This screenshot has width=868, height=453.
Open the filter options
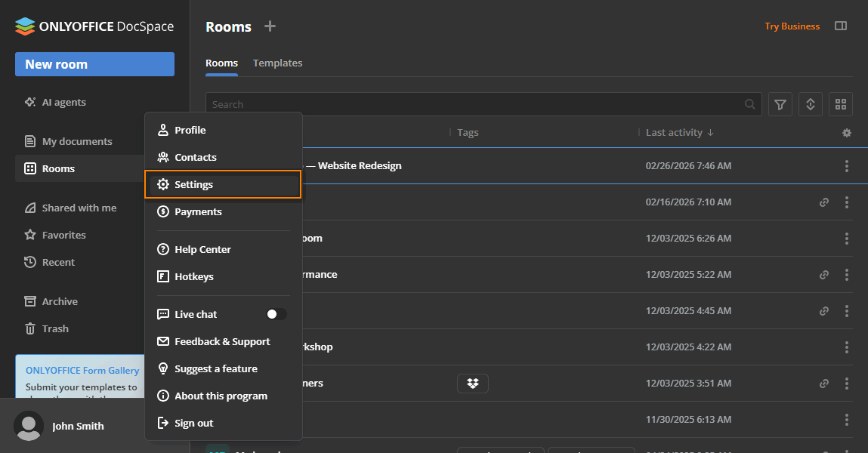(x=780, y=103)
